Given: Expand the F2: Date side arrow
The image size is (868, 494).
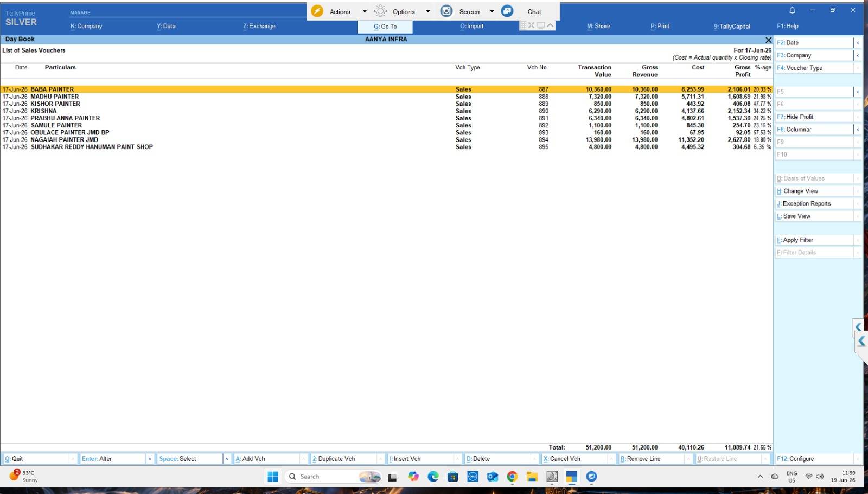Looking at the screenshot, I should tap(858, 43).
